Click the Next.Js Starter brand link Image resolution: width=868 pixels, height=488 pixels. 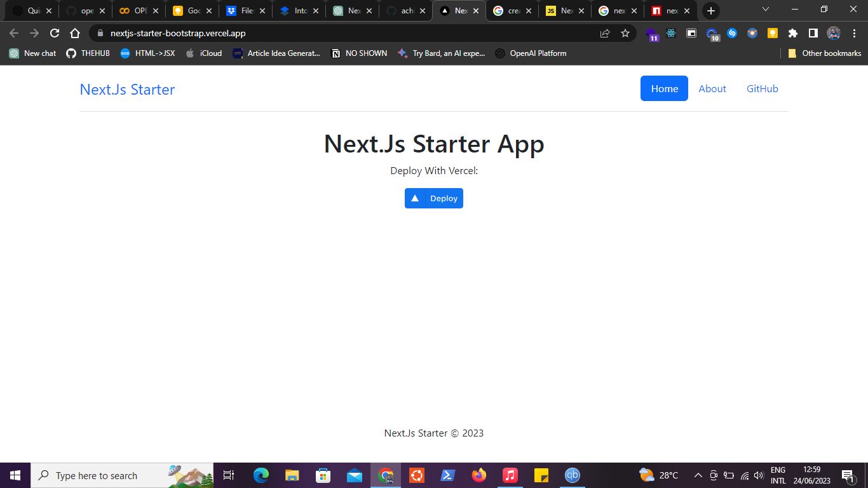click(127, 90)
